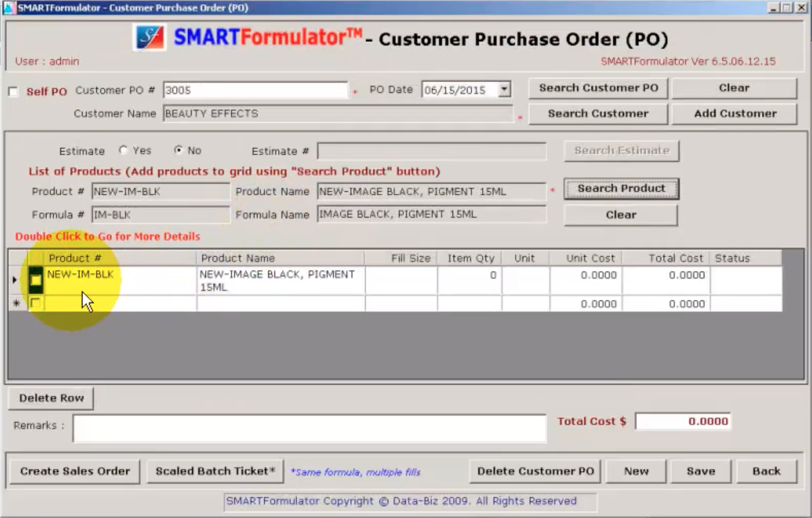Click the Customer Name field

[x=338, y=113]
